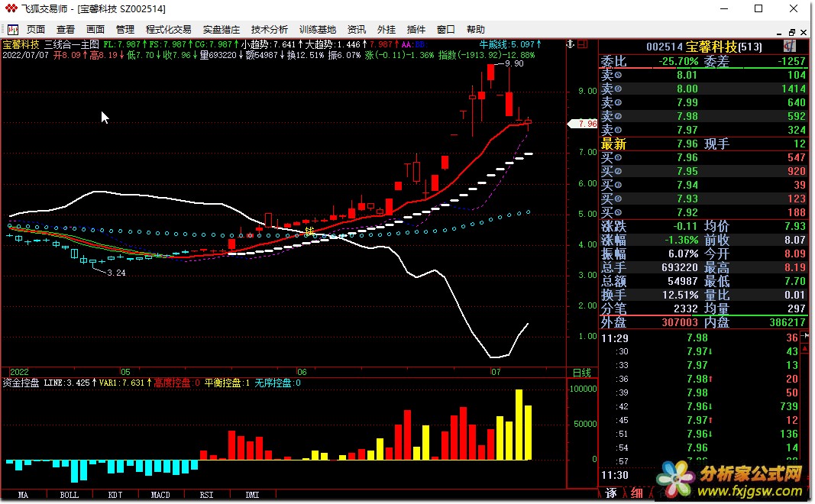Click the 06 month marker on time axis
This screenshot has width=815, height=504.
[x=302, y=372]
